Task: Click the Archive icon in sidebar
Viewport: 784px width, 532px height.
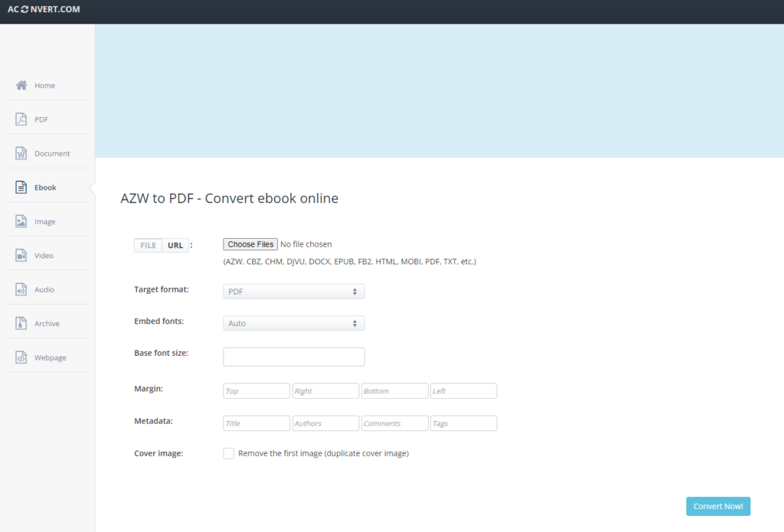Action: [21, 324]
